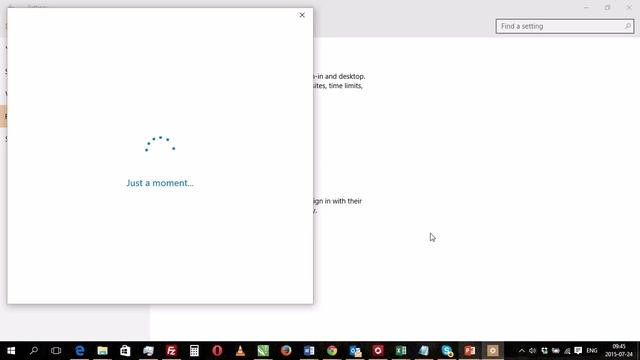This screenshot has width=640, height=360.
Task: Launch Firefox from the taskbar
Action: 286,351
